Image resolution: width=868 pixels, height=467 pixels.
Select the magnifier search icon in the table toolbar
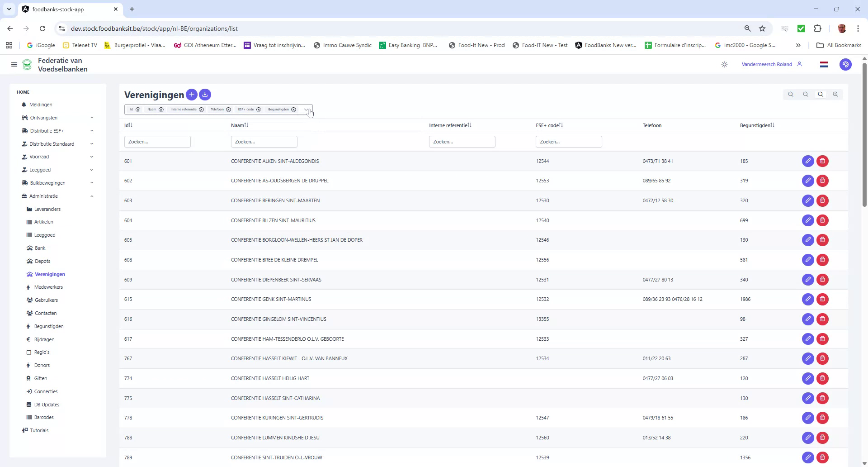tap(820, 94)
